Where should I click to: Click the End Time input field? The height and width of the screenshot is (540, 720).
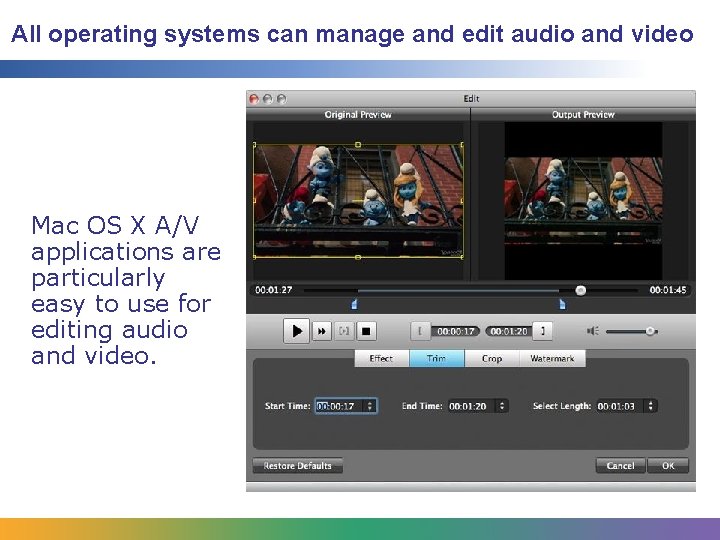[x=472, y=406]
